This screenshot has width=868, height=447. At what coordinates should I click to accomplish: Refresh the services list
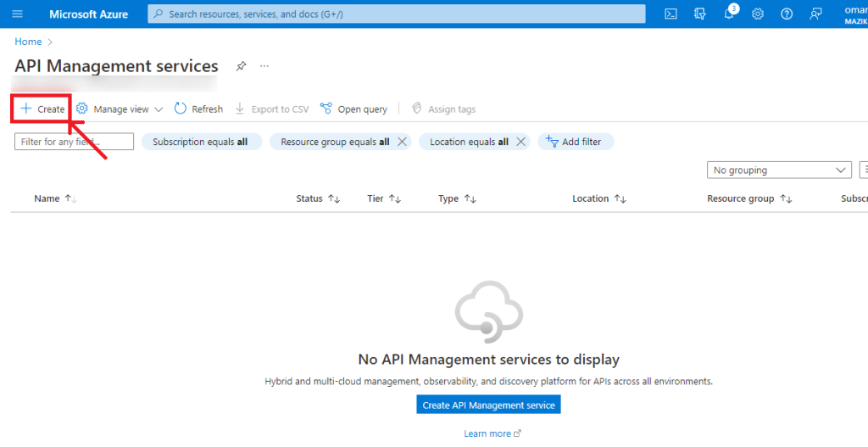point(198,109)
